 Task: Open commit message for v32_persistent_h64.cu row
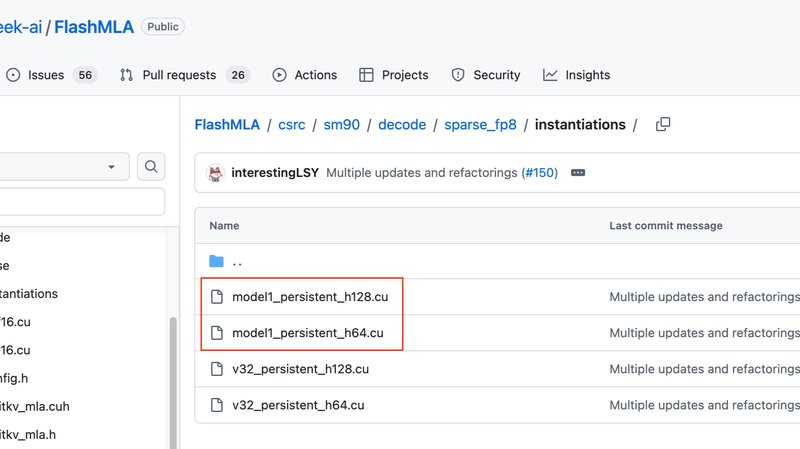705,405
